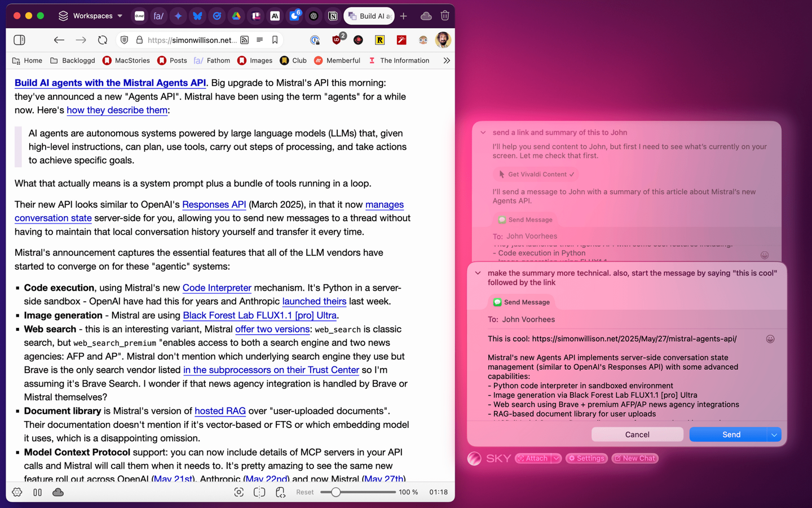Open the RSS feed icon in address bar
Image resolution: width=812 pixels, height=508 pixels.
[x=244, y=40]
